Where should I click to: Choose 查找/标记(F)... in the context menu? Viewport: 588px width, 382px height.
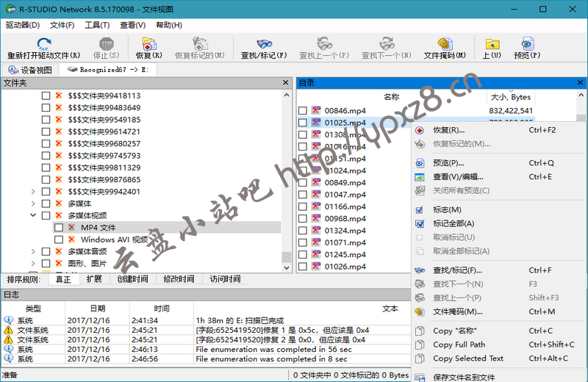tap(498, 270)
